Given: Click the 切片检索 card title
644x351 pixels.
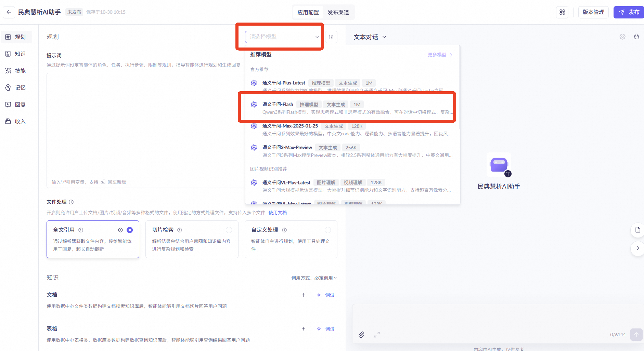Looking at the screenshot, I should 163,230.
